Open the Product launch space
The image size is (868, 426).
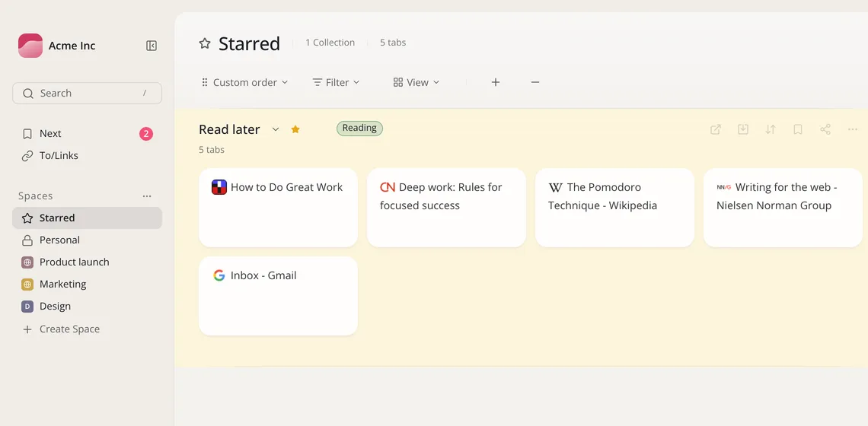[x=87, y=262]
